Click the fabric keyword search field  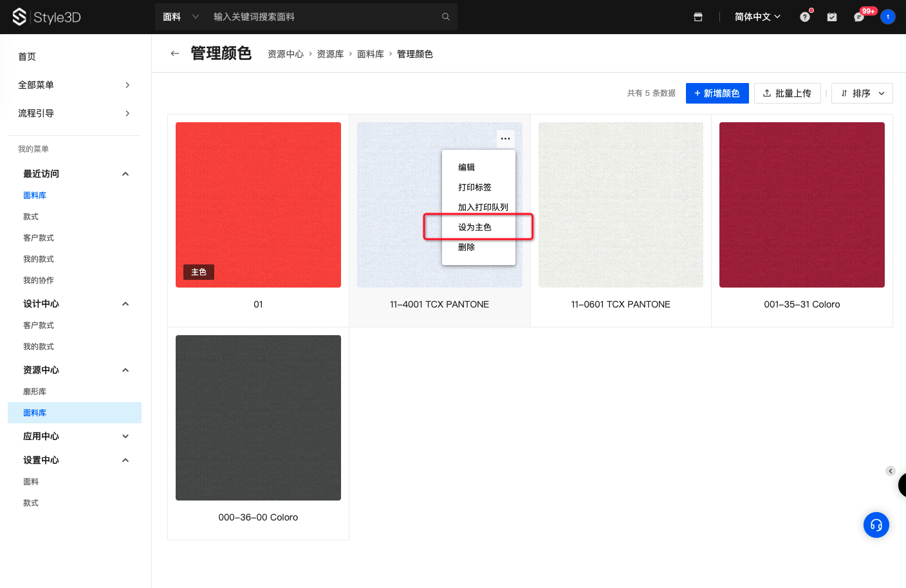pyautogui.click(x=322, y=17)
